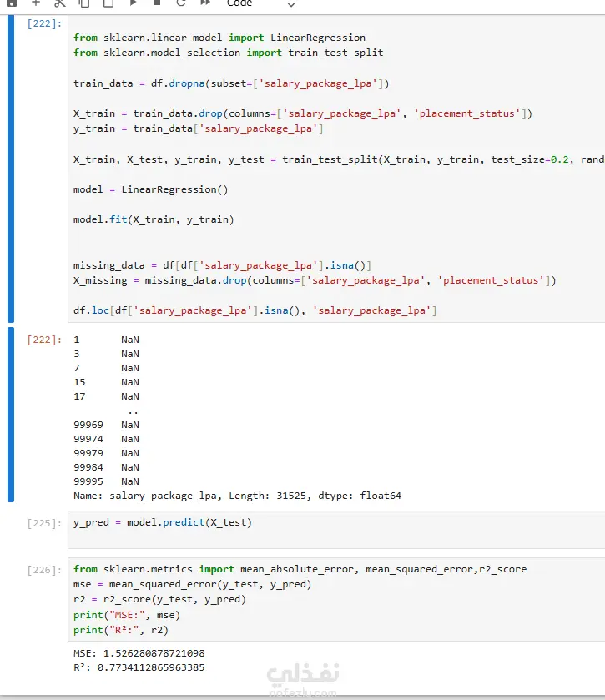Click the 'R²: 0.7734112865963385' output
Viewport: 605px width, 700px height.
[x=139, y=667]
